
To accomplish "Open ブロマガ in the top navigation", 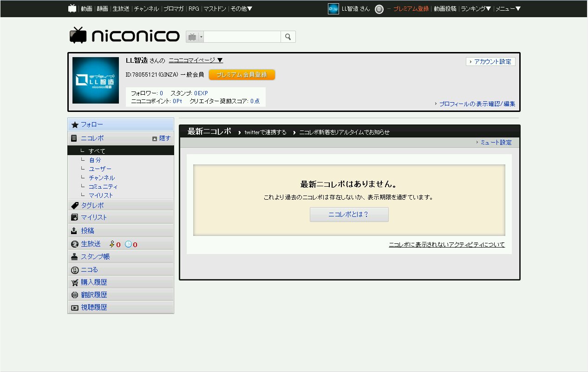I will coord(174,9).
